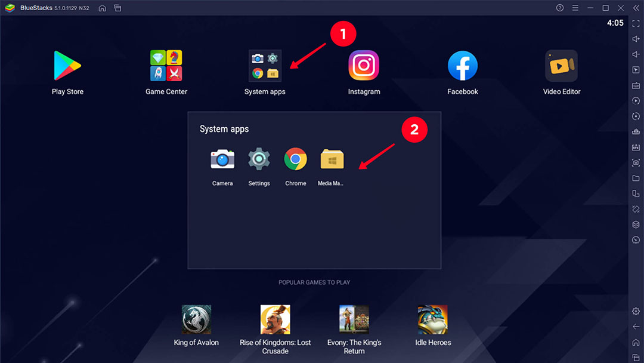Click the rotate screen icon in sidebar

pyautogui.click(x=636, y=193)
